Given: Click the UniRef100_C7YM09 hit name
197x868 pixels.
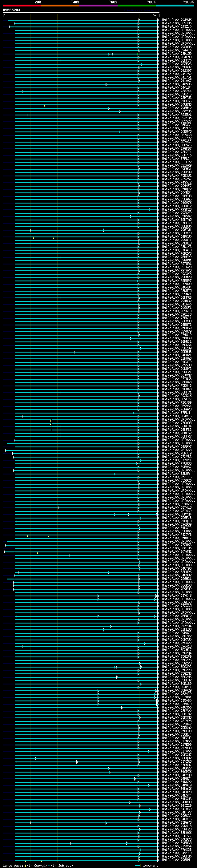Looking at the screenshot, I should pyautogui.click(x=177, y=284).
